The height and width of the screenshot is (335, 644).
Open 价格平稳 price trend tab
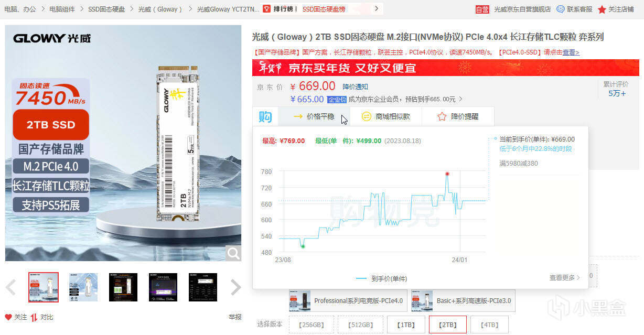pyautogui.click(x=314, y=116)
